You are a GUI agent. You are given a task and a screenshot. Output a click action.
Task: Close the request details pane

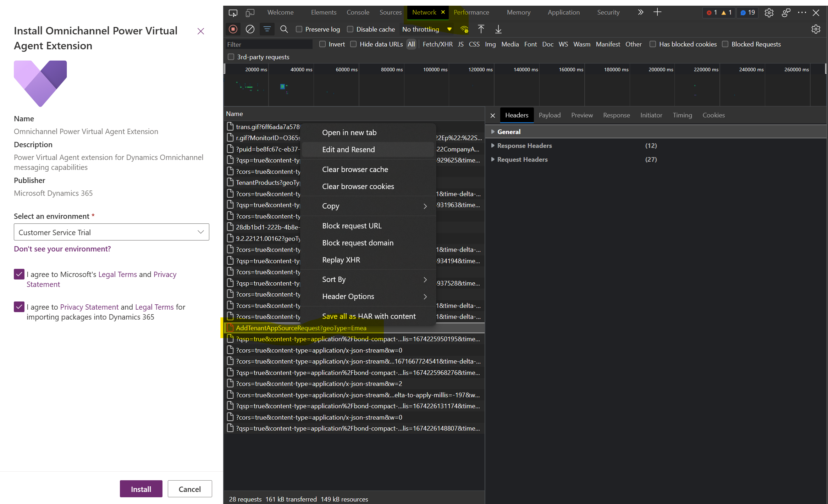pyautogui.click(x=493, y=115)
